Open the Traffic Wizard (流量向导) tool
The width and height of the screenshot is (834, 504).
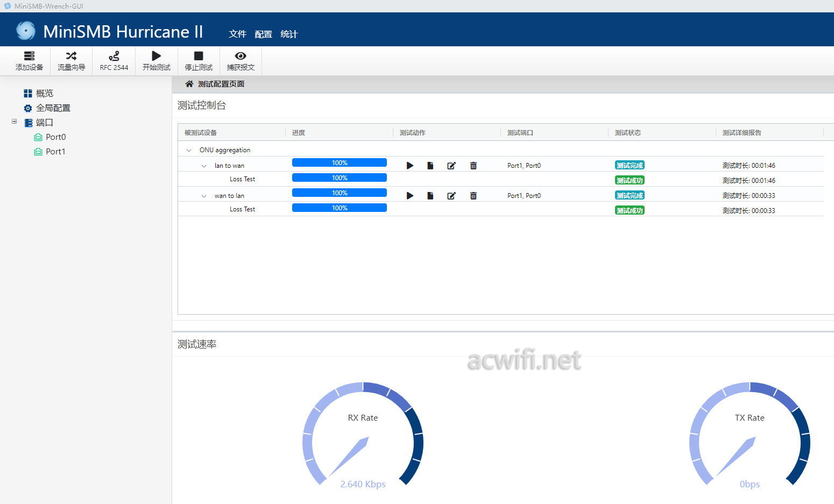pyautogui.click(x=71, y=61)
